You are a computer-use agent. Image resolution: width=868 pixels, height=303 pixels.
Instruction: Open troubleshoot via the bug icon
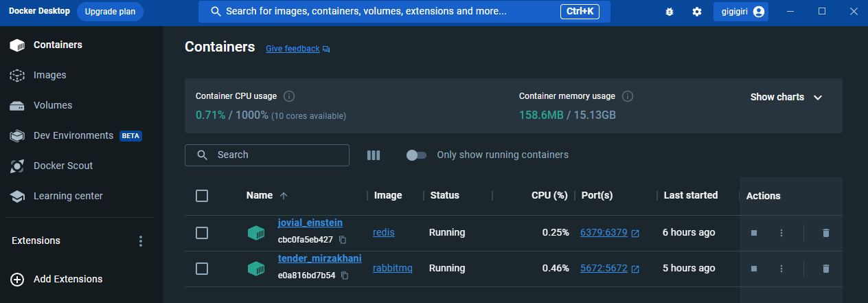[x=670, y=12]
